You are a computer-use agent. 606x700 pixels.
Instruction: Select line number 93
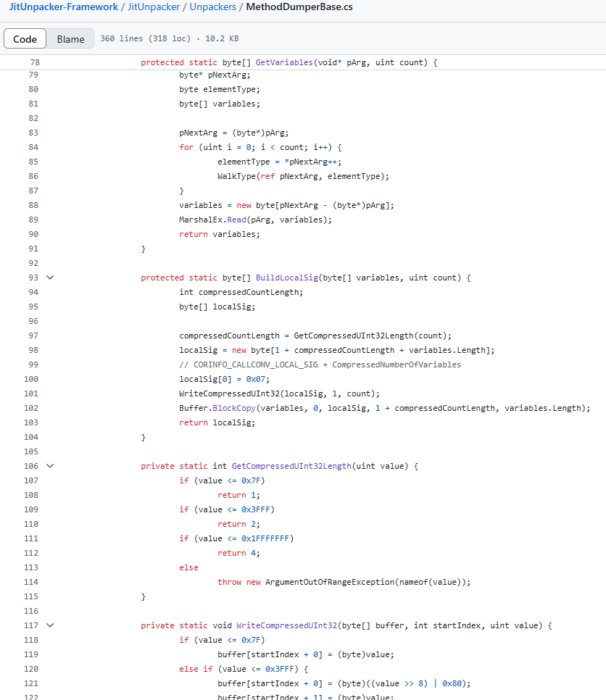pyautogui.click(x=33, y=278)
